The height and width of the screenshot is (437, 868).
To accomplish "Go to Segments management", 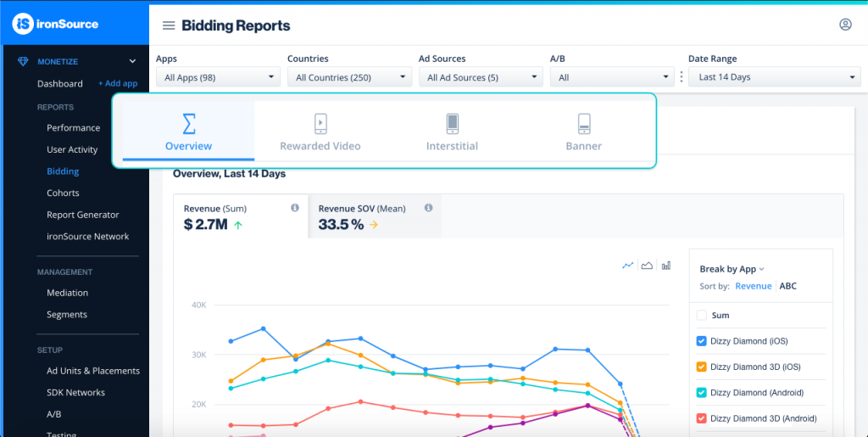I will pyautogui.click(x=66, y=314).
